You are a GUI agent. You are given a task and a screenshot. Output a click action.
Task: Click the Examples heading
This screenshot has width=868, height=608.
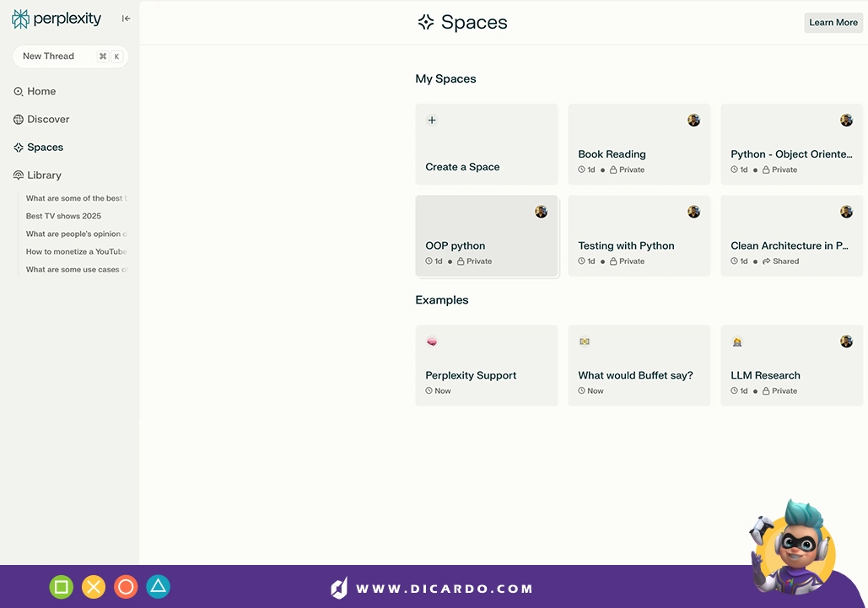pos(442,300)
